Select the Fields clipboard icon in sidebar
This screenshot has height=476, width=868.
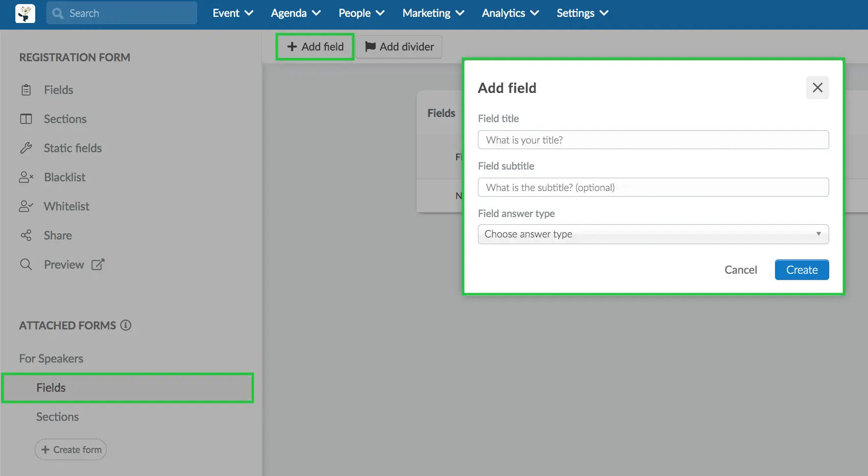[26, 89]
